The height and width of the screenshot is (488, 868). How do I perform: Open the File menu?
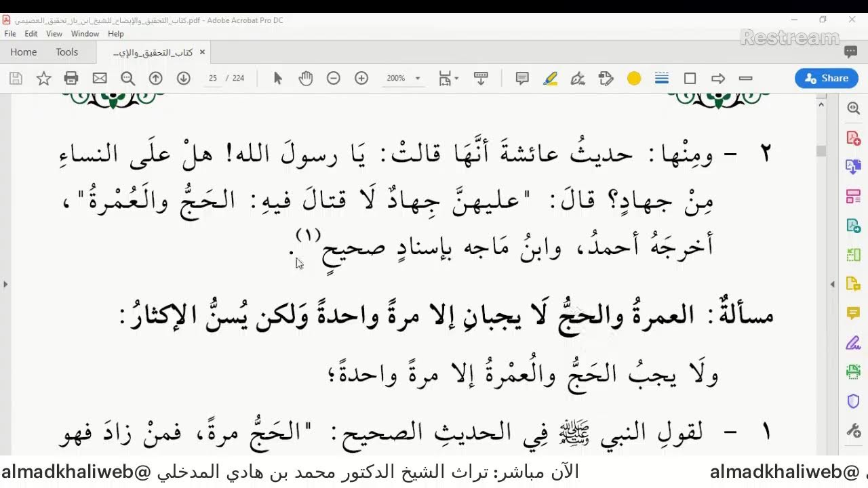(10, 34)
